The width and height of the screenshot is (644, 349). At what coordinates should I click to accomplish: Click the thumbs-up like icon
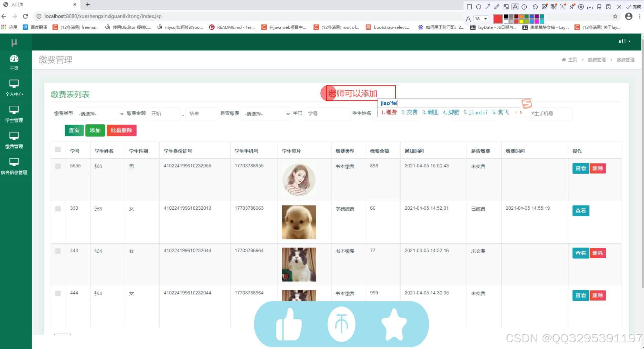(288, 324)
